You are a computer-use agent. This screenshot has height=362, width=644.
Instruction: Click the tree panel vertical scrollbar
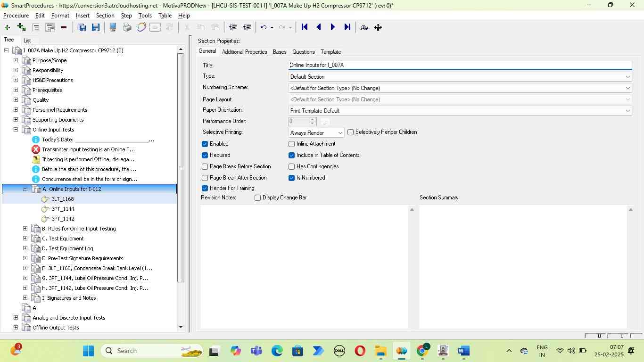click(x=181, y=168)
